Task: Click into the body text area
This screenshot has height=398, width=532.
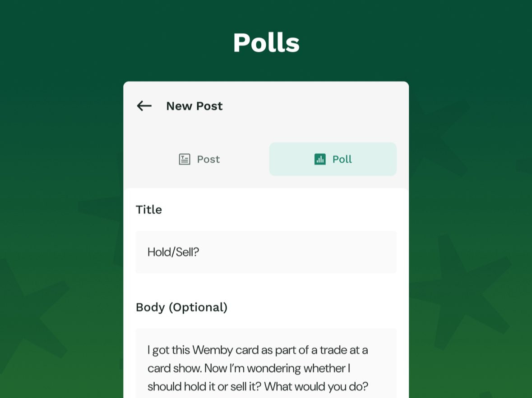Action: 266,367
